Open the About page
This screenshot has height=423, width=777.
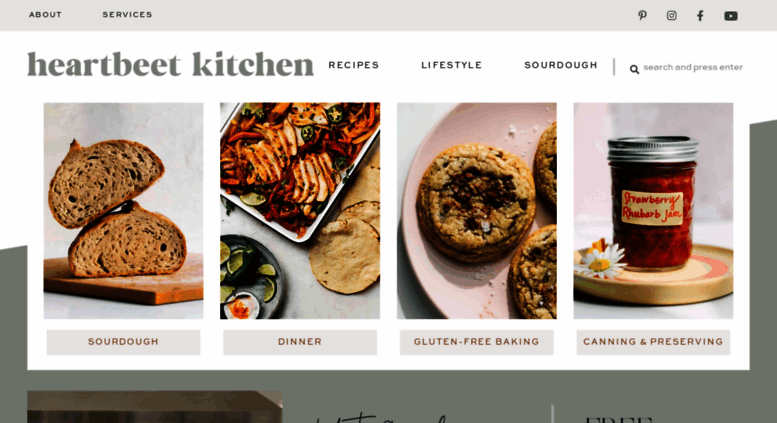[45, 15]
